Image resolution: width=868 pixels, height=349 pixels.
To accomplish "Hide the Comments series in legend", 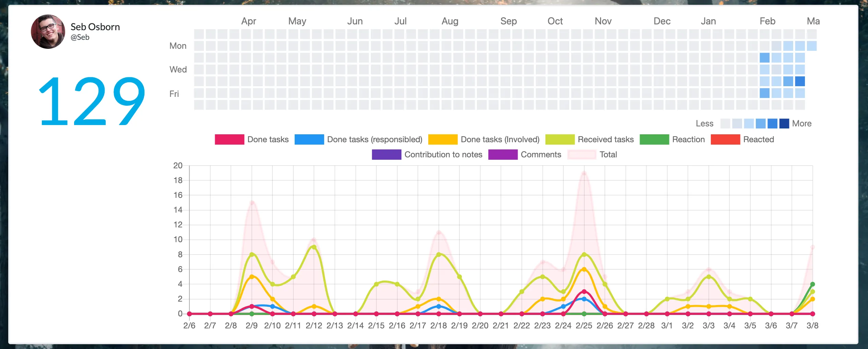I will [525, 155].
